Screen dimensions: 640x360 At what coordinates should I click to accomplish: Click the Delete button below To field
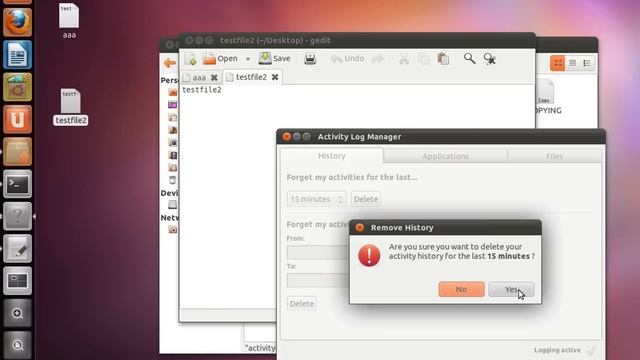point(302,303)
